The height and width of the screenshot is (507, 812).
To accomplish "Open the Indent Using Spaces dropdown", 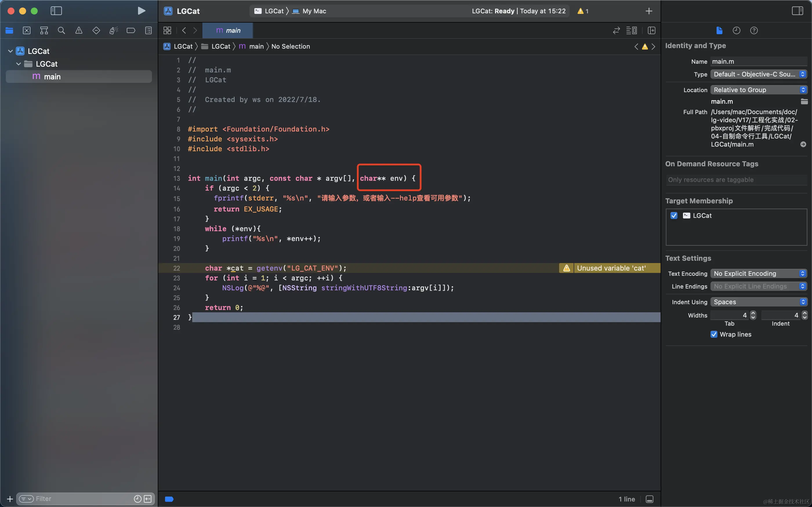I will [x=758, y=302].
